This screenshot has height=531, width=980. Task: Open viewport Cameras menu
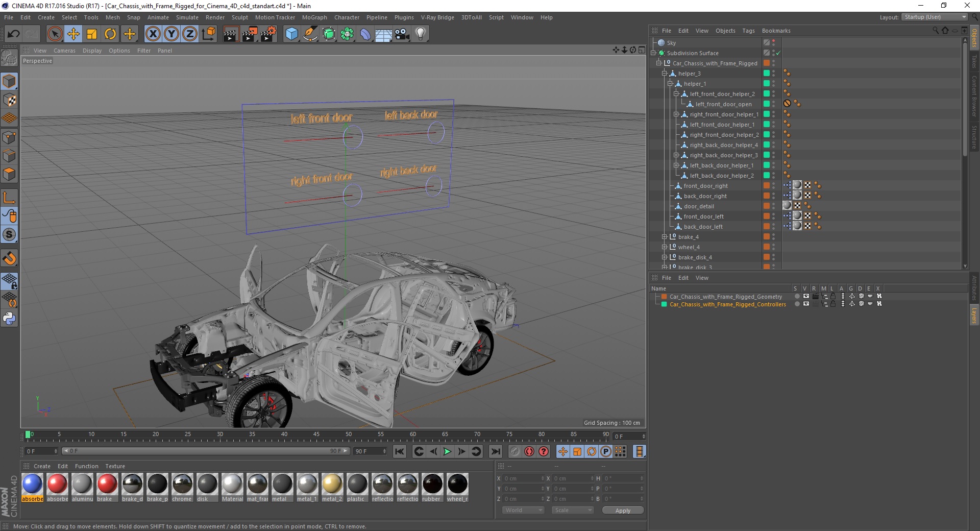[x=64, y=51]
